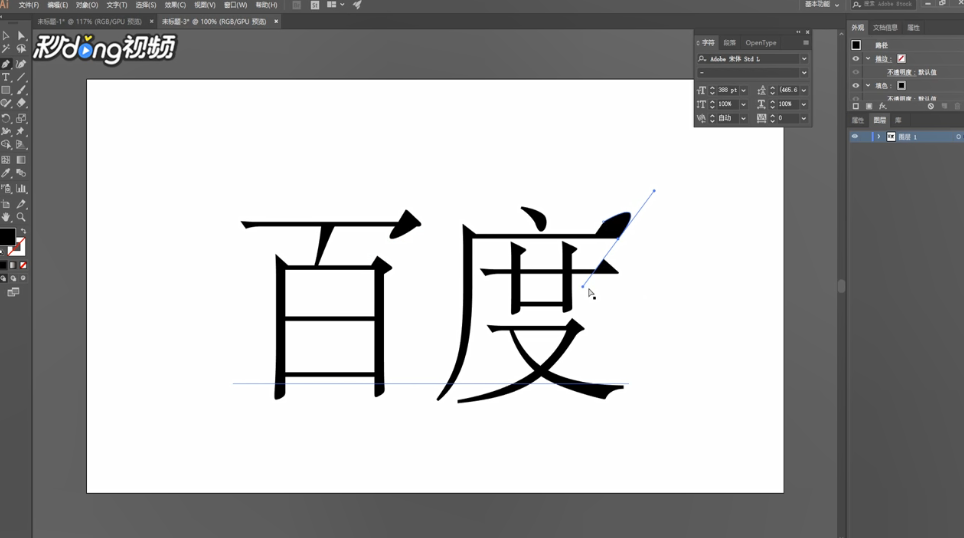Select the Zoom tool
The image size is (964, 538).
click(21, 217)
